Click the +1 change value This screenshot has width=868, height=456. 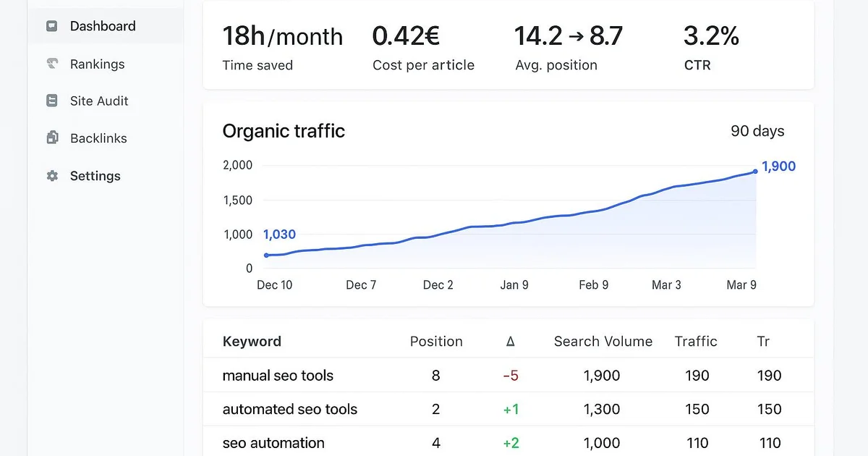pyautogui.click(x=511, y=409)
